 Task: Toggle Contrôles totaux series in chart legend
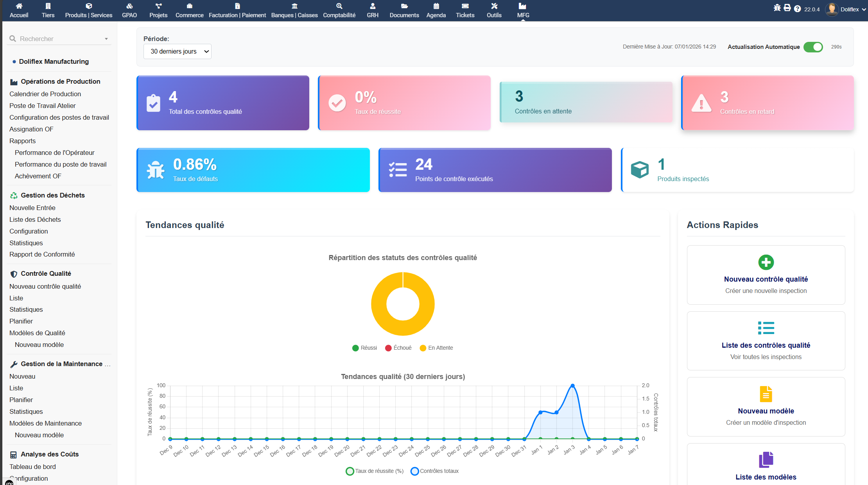[434, 471]
